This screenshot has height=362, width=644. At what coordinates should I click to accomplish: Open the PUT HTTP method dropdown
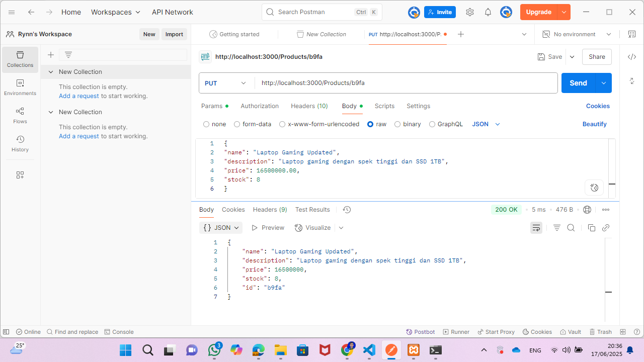coord(226,83)
